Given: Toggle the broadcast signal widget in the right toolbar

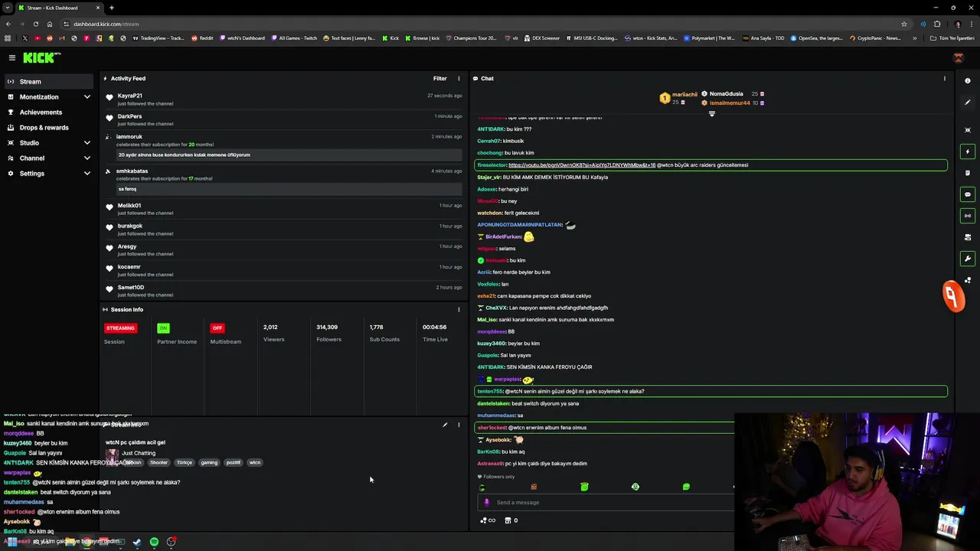Looking at the screenshot, I should 968,216.
